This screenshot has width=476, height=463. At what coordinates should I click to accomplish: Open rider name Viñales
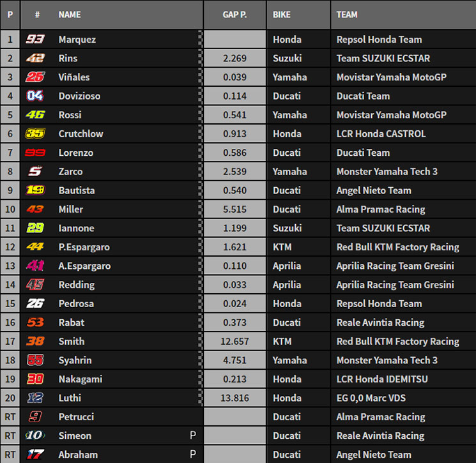pyautogui.click(x=74, y=77)
